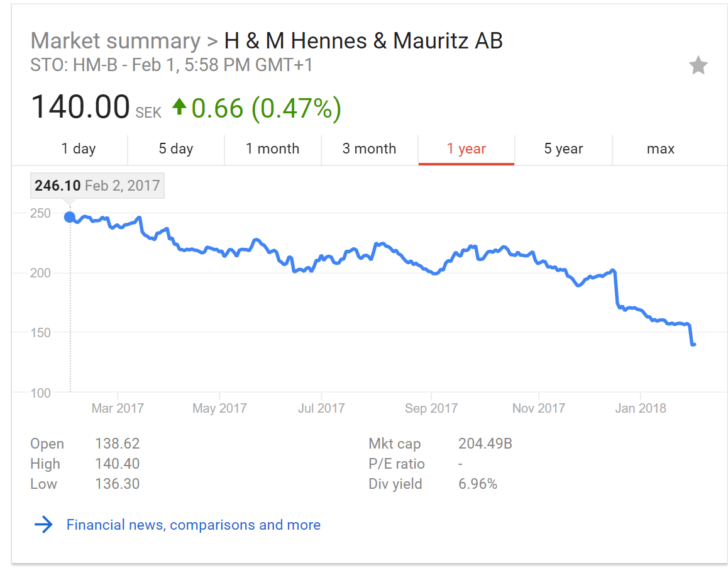Viewport: 728px width, 570px height.
Task: Click the green up arrow price indicator
Action: [x=179, y=106]
